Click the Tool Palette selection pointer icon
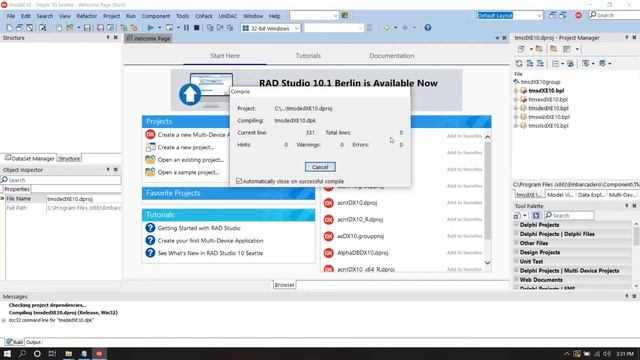The height and width of the screenshot is (360, 640). [536, 216]
